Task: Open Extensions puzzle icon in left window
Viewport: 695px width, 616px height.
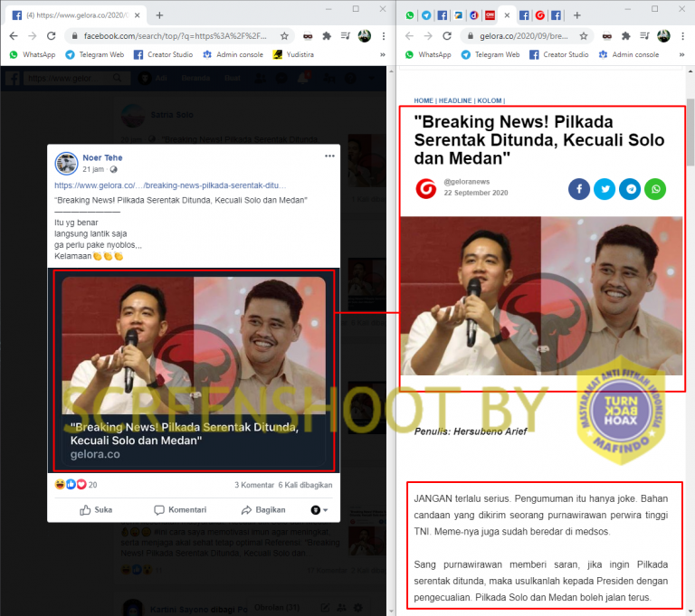Action: pos(327,36)
